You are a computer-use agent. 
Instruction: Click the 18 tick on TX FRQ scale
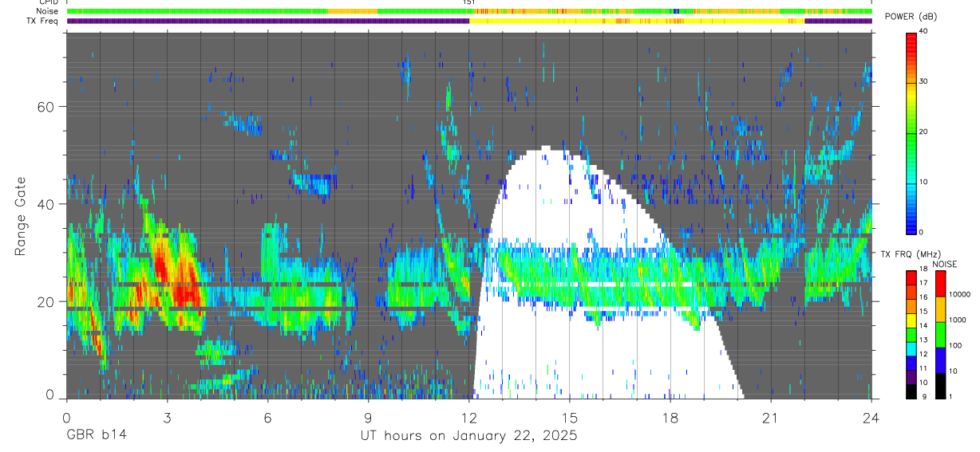[924, 269]
